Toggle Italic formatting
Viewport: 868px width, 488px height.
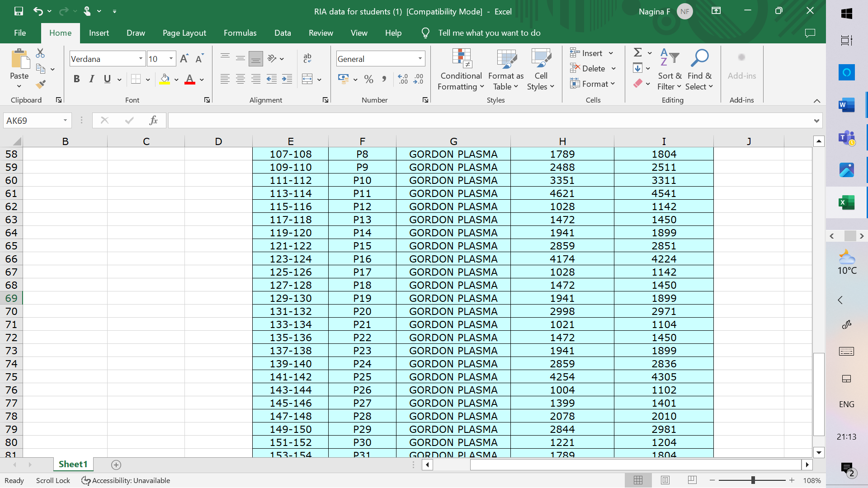92,79
